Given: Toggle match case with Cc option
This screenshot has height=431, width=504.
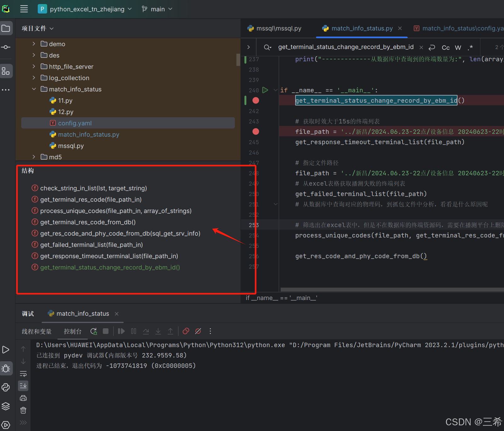Looking at the screenshot, I should (x=446, y=47).
